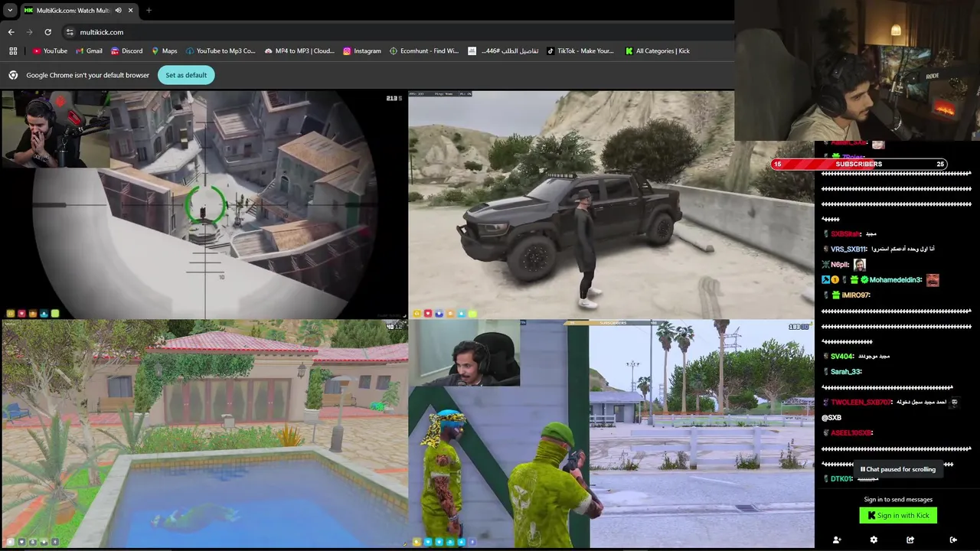The width and height of the screenshot is (980, 551).
Task: Click the streamer webcam overlay at top right
Action: point(857,70)
